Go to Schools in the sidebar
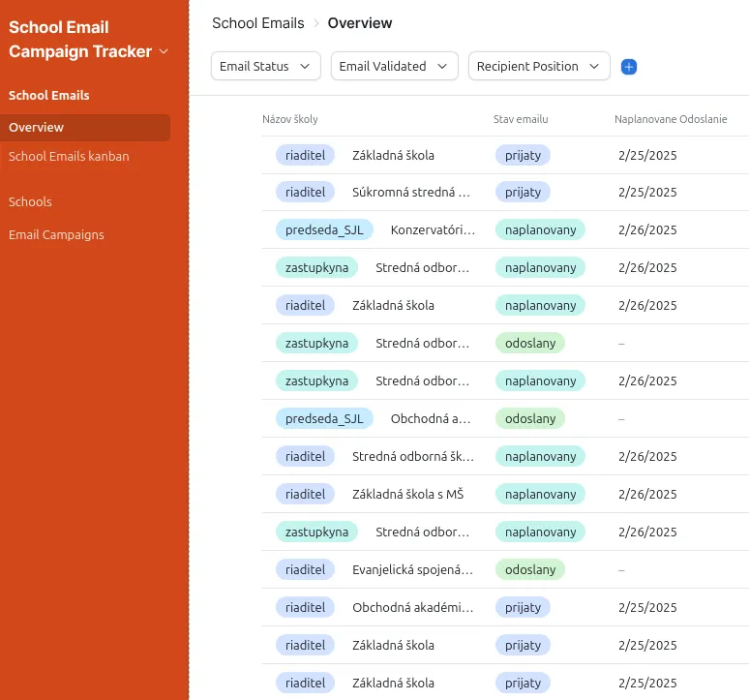The width and height of the screenshot is (749, 700). point(30,201)
